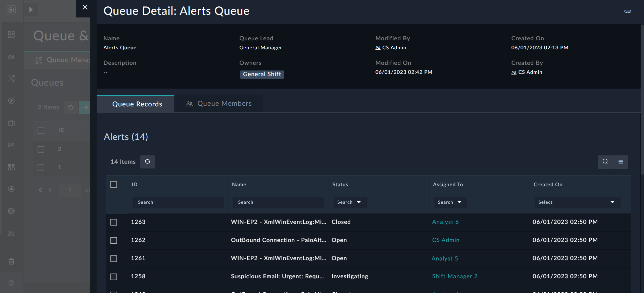Click the '14 Items' count label
This screenshot has width=644, height=293.
[x=123, y=162]
